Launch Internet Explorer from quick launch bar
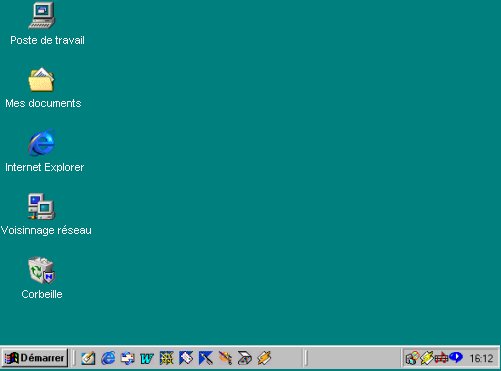This screenshot has height=371, width=501. [108, 358]
